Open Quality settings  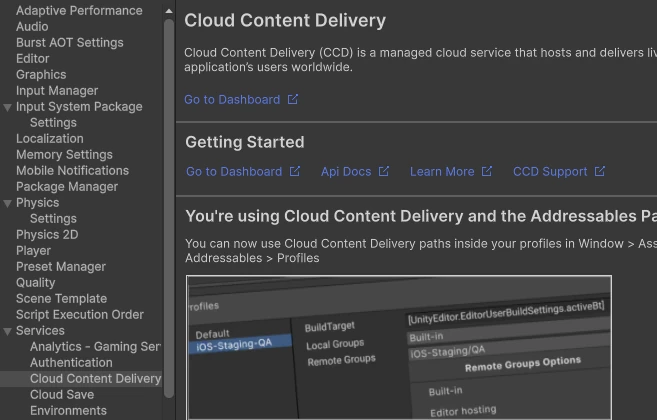(35, 283)
